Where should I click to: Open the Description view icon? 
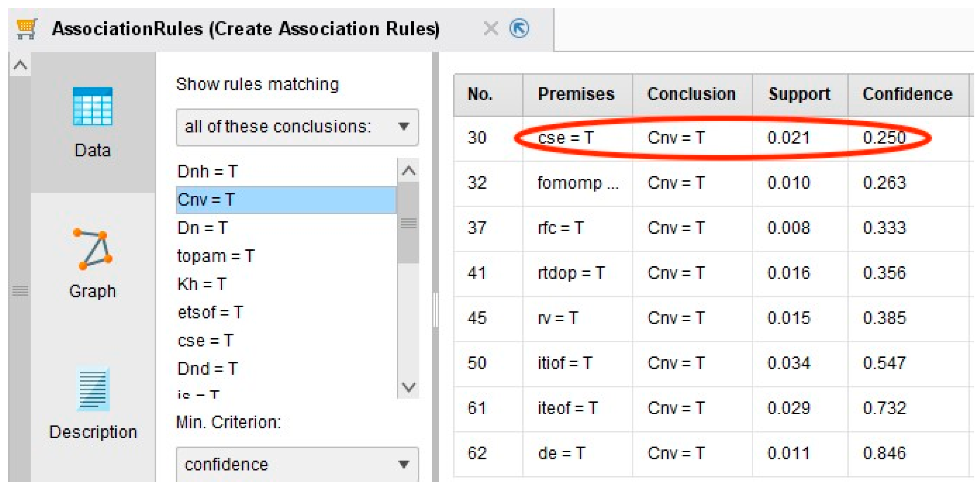pyautogui.click(x=92, y=390)
